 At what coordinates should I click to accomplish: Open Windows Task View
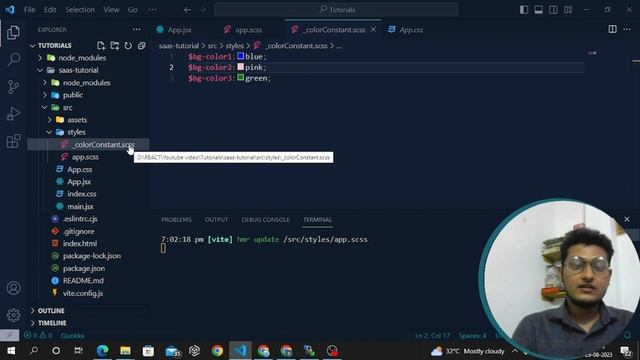point(78,351)
